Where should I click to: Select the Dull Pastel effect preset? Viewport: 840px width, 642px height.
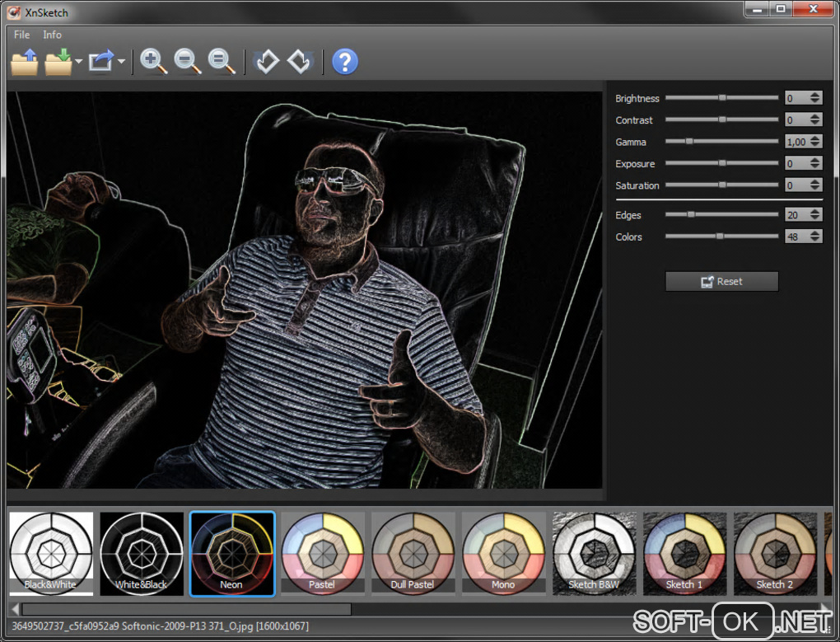click(413, 554)
